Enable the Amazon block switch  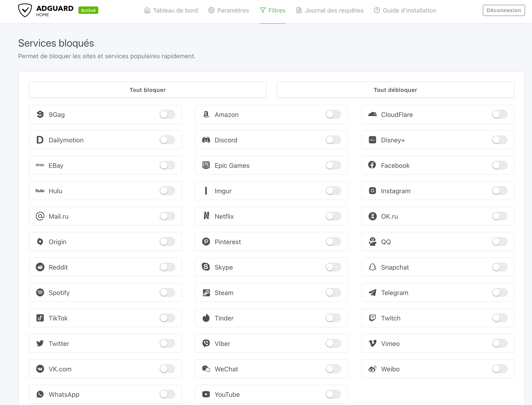tap(333, 114)
